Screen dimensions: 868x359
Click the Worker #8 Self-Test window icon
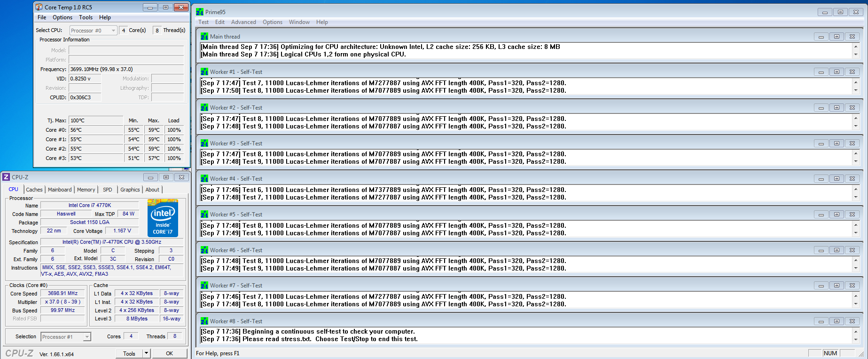pyautogui.click(x=204, y=321)
